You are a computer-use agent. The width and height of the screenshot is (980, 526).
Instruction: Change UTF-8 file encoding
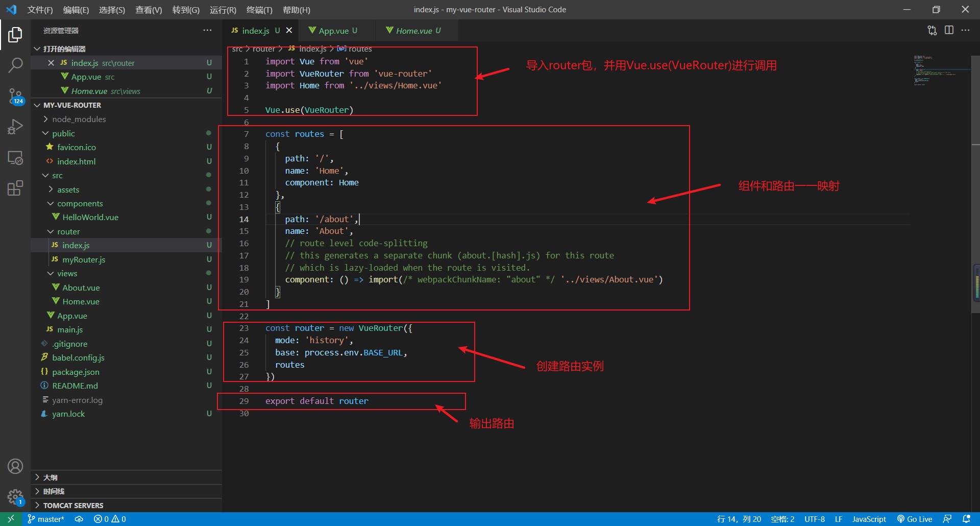[814, 519]
